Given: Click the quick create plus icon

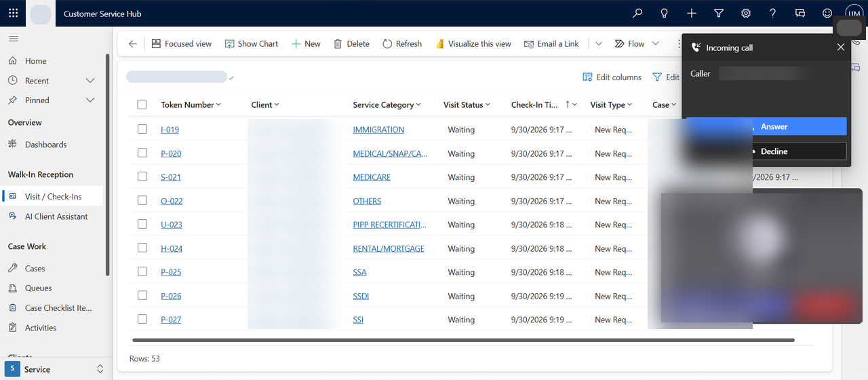Looking at the screenshot, I should [691, 13].
